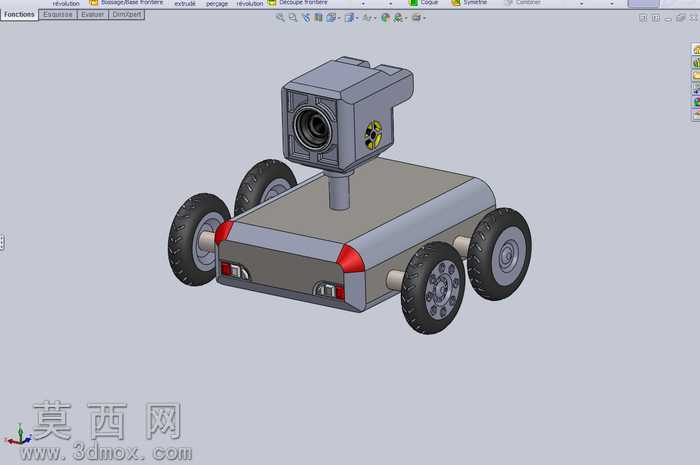Click the Bossage/Base frontière feature button
The image size is (700, 465).
click(x=126, y=3)
